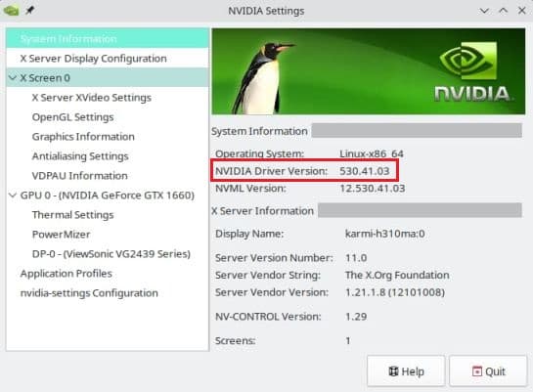533x392 pixels.
Task: Open Application Profiles page
Action: coord(67,274)
